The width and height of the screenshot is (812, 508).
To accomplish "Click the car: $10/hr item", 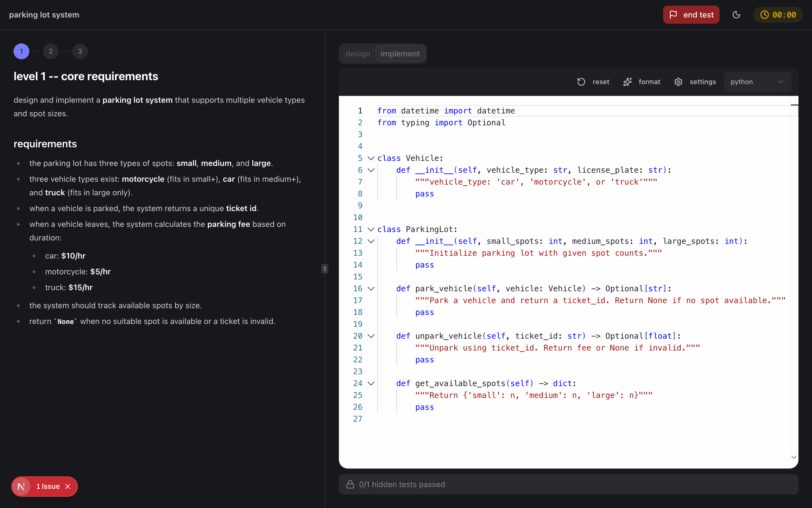I will [65, 256].
